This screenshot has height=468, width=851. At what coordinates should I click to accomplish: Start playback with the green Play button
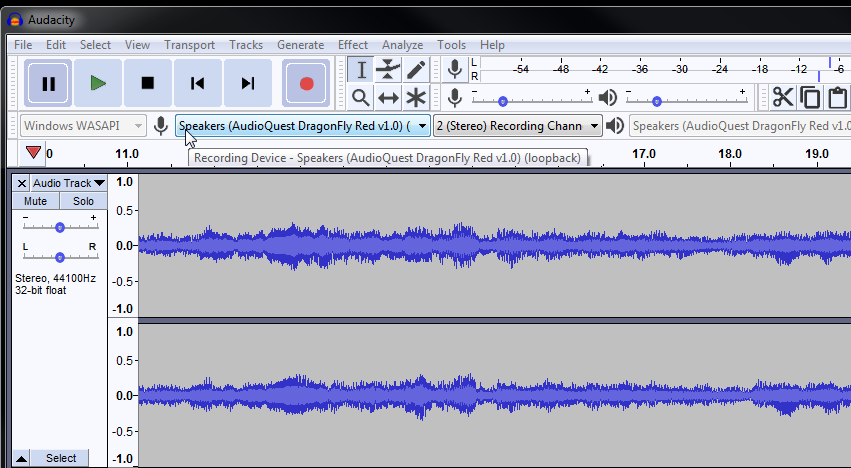tap(98, 84)
